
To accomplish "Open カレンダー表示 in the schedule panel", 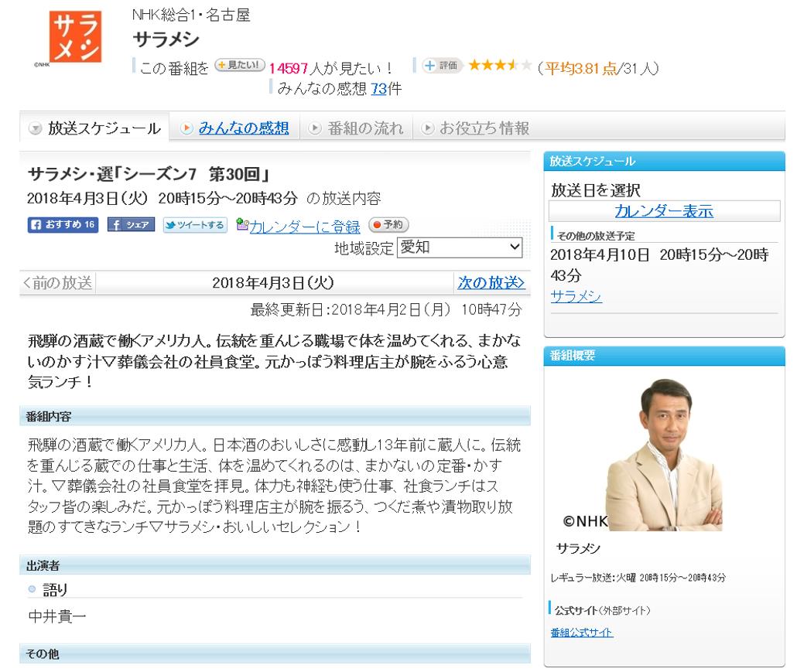I will click(x=664, y=211).
